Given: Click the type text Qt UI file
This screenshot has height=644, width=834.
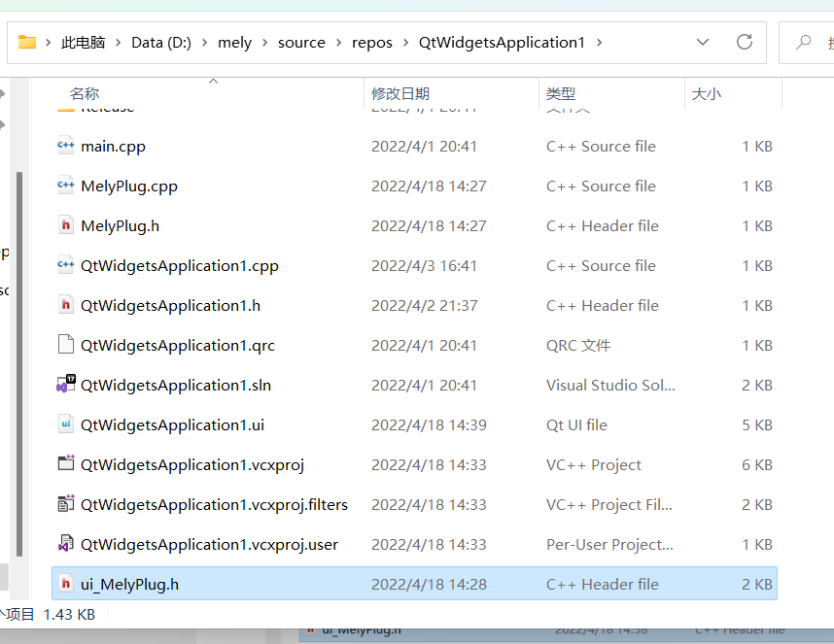Looking at the screenshot, I should 576,425.
